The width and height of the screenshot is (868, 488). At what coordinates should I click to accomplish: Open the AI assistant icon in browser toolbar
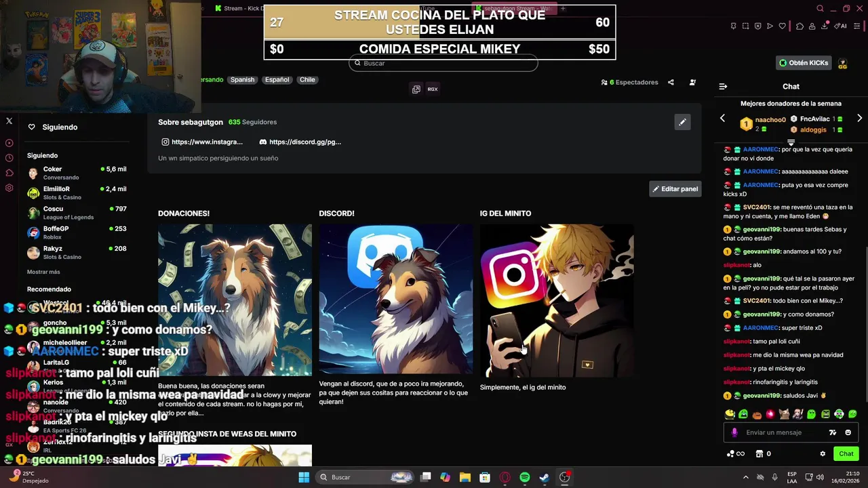(x=841, y=26)
